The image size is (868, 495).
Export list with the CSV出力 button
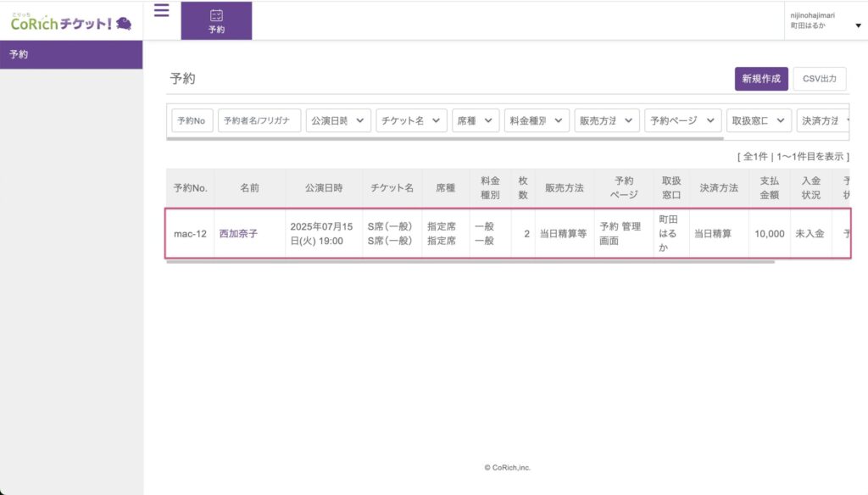point(819,79)
